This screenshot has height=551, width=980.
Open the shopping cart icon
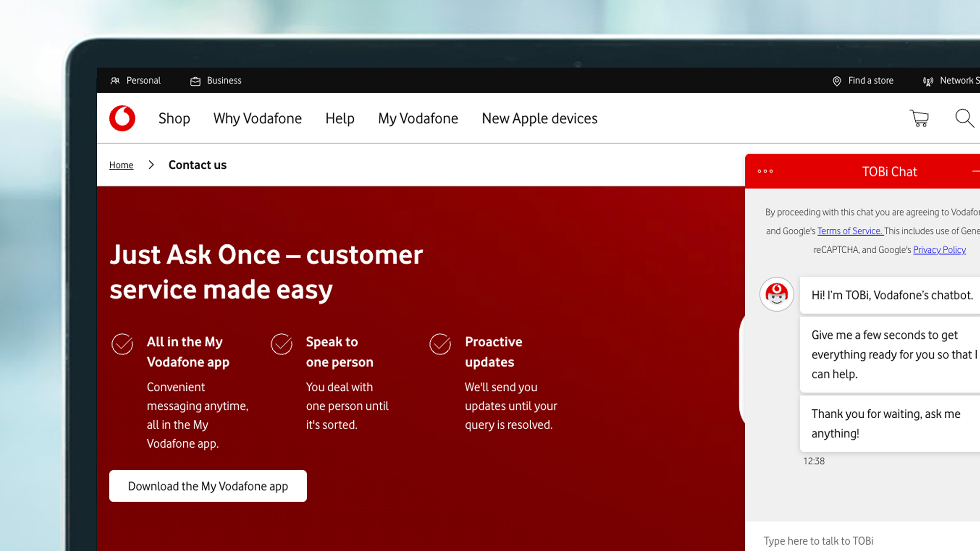pos(919,118)
